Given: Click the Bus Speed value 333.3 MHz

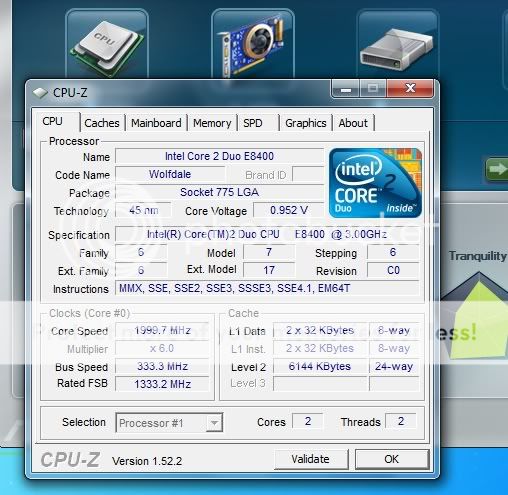Looking at the screenshot, I should pos(162,366).
